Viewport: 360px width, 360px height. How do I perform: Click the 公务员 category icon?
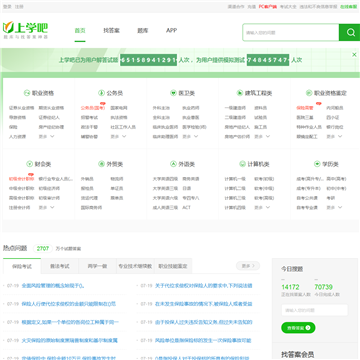(x=101, y=93)
